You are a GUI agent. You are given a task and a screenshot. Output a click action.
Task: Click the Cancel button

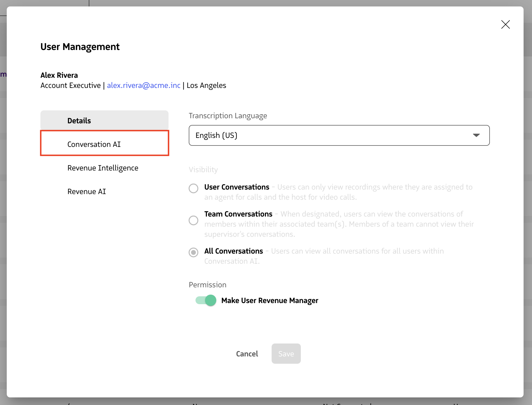point(247,354)
